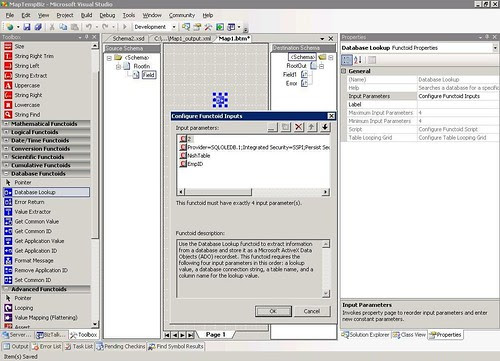Viewport: 500px width, 361px height.
Task: Select the EmpID input parameter
Action: [x=192, y=164]
